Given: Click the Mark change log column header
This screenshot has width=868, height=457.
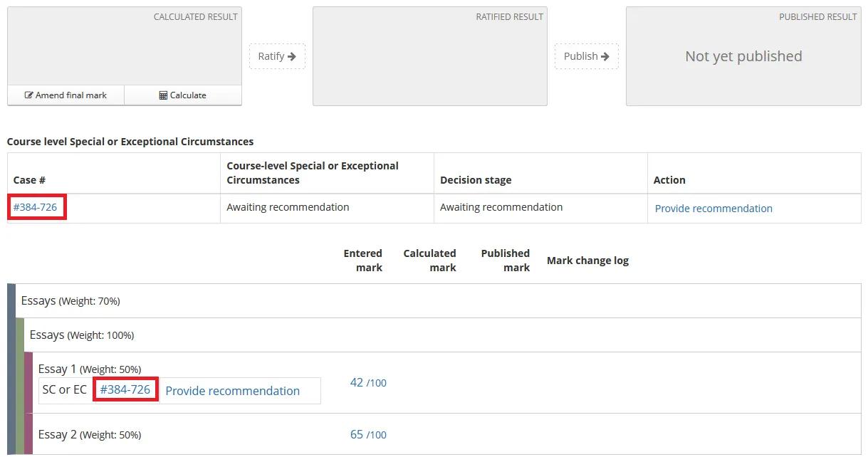Looking at the screenshot, I should (587, 261).
